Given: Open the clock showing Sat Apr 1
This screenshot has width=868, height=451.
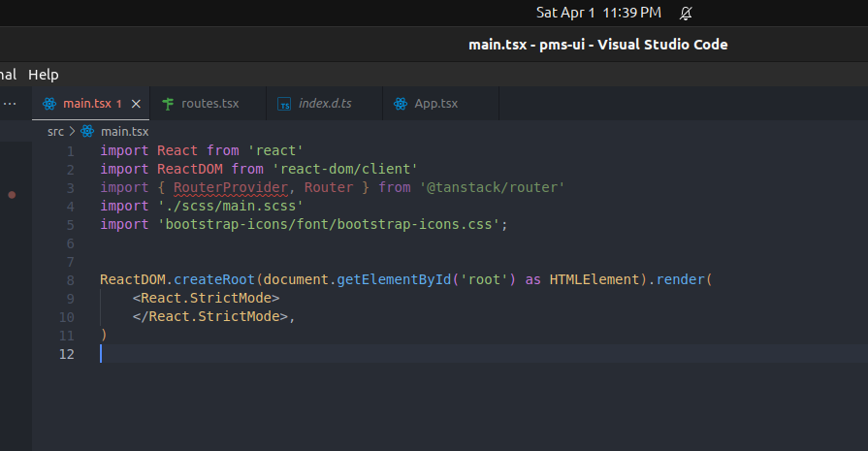Looking at the screenshot, I should pyautogui.click(x=598, y=13).
